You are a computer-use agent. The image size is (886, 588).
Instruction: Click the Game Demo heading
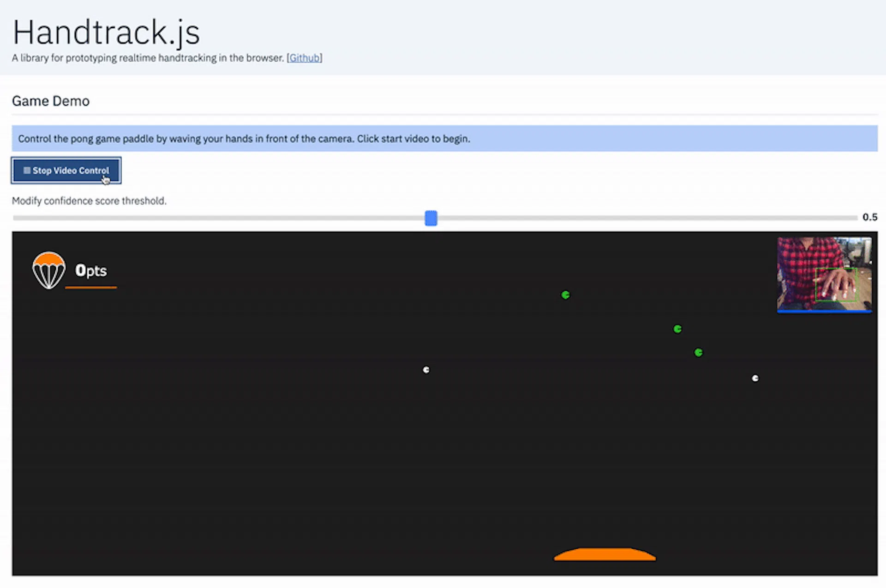pos(51,101)
